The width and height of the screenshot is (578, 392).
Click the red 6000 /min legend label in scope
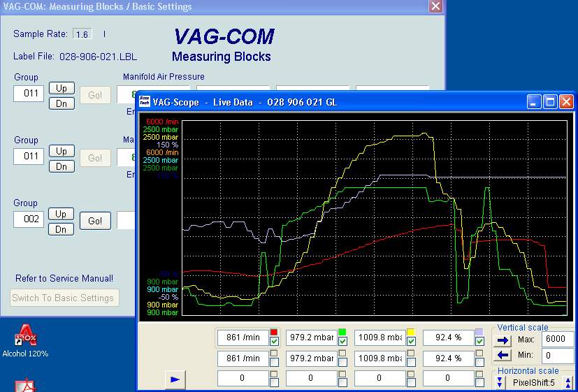tap(162, 122)
